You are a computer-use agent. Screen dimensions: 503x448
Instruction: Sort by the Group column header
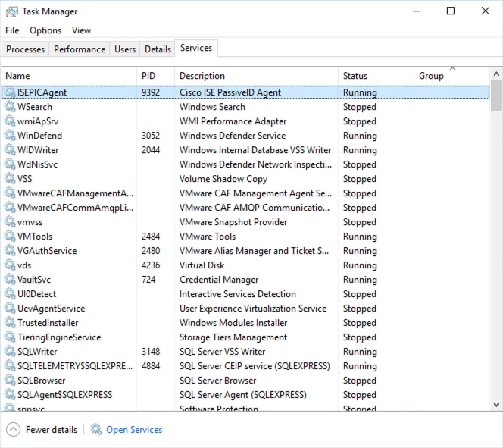(452, 76)
